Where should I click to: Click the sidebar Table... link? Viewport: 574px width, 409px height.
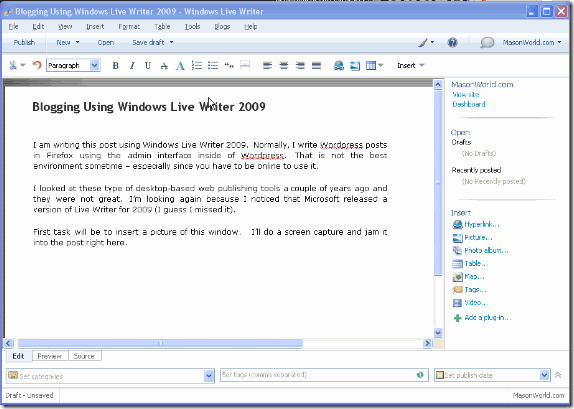pos(476,264)
